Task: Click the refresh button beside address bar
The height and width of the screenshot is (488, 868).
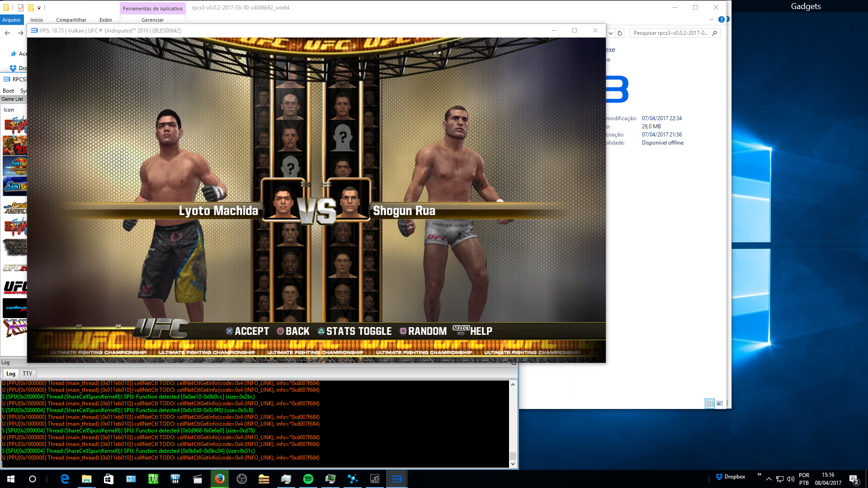Action: (620, 33)
